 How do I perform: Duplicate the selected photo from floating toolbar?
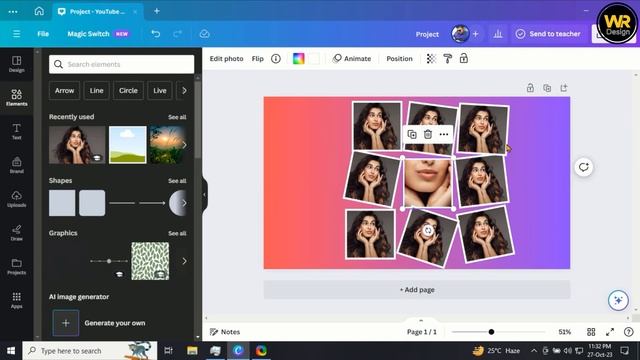[x=412, y=134]
